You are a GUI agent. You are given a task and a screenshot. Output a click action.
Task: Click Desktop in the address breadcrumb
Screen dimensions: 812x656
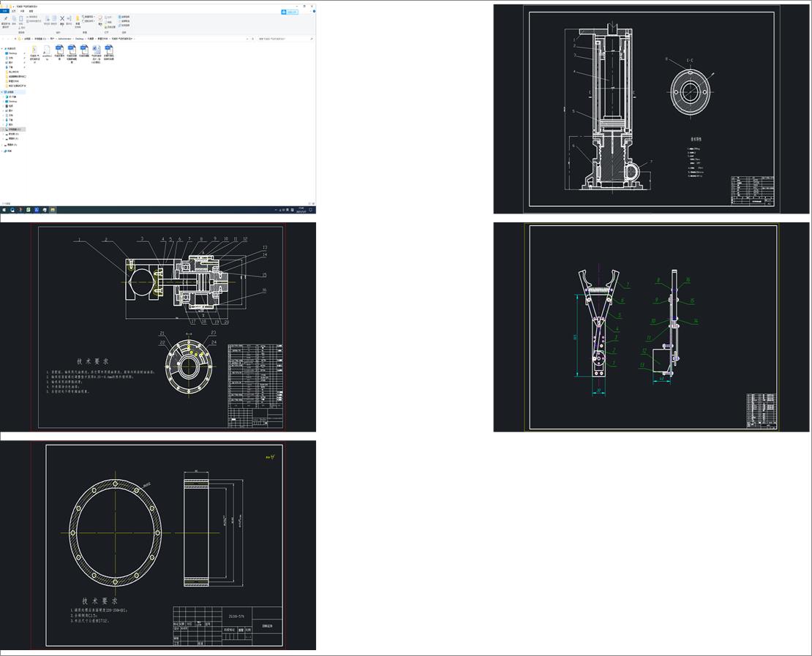[80, 39]
